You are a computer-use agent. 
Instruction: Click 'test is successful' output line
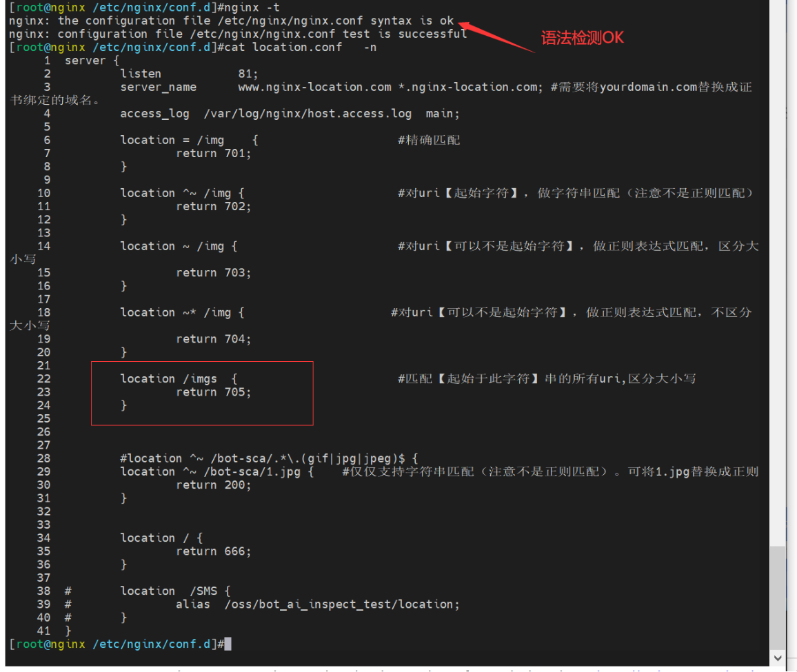tap(238, 34)
